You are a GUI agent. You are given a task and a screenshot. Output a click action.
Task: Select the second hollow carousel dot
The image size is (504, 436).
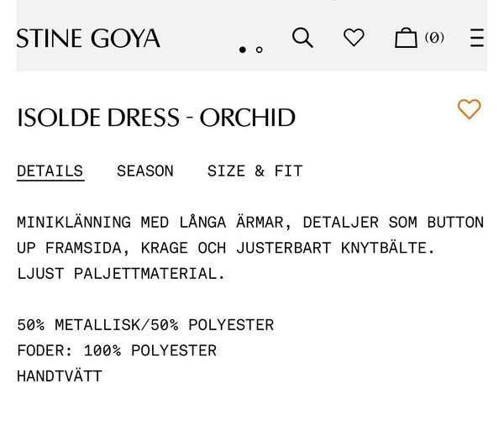tap(259, 50)
